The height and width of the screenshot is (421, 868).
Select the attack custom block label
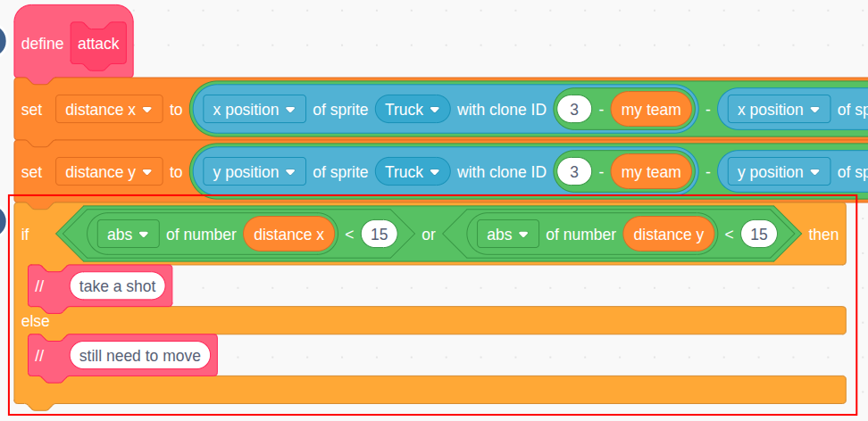tap(98, 44)
